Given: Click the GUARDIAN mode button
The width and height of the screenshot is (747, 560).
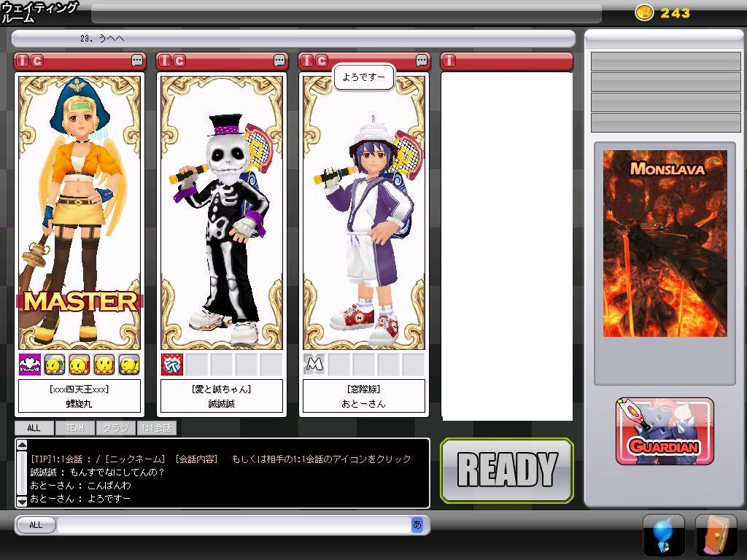Looking at the screenshot, I should [665, 432].
